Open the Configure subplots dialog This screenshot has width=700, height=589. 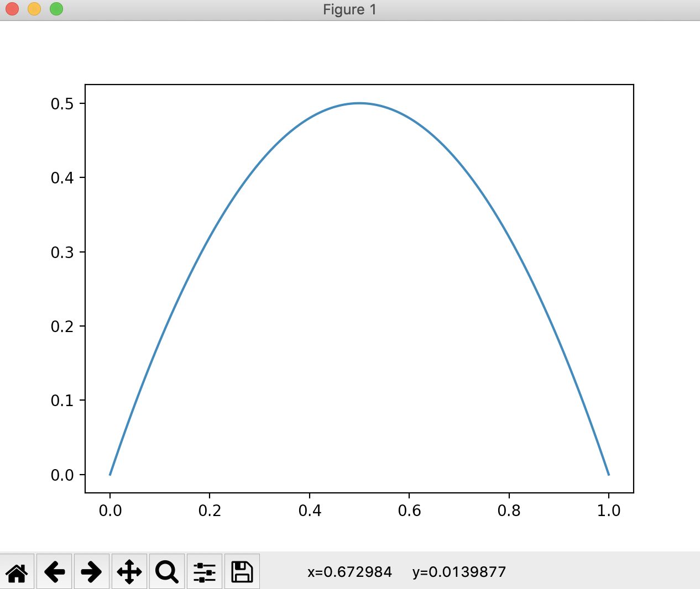point(205,571)
